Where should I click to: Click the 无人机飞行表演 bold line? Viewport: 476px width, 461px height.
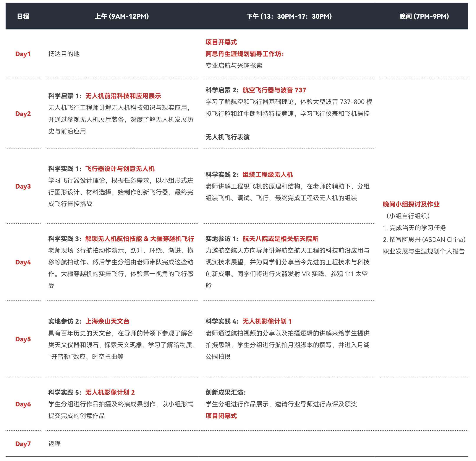(x=228, y=137)
